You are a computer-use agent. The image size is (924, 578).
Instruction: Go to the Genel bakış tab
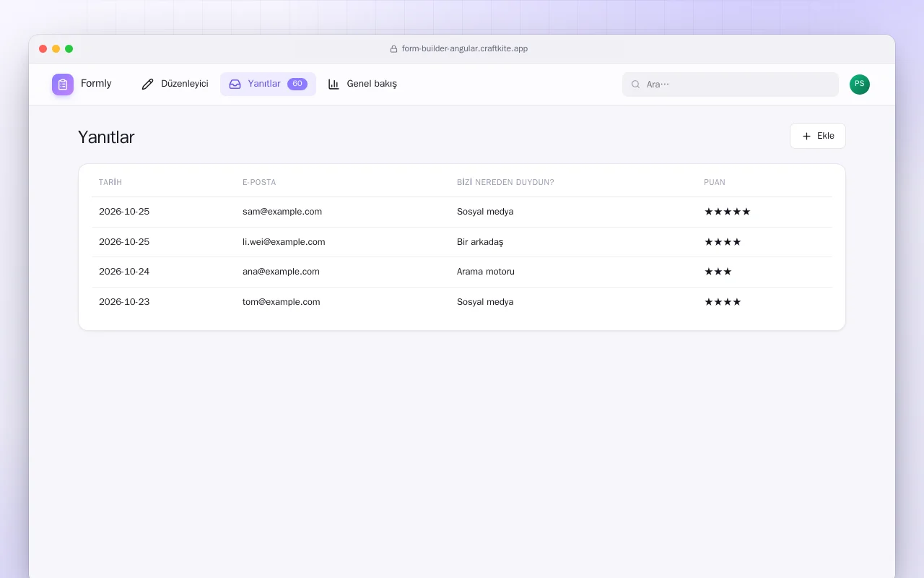pyautogui.click(x=362, y=84)
